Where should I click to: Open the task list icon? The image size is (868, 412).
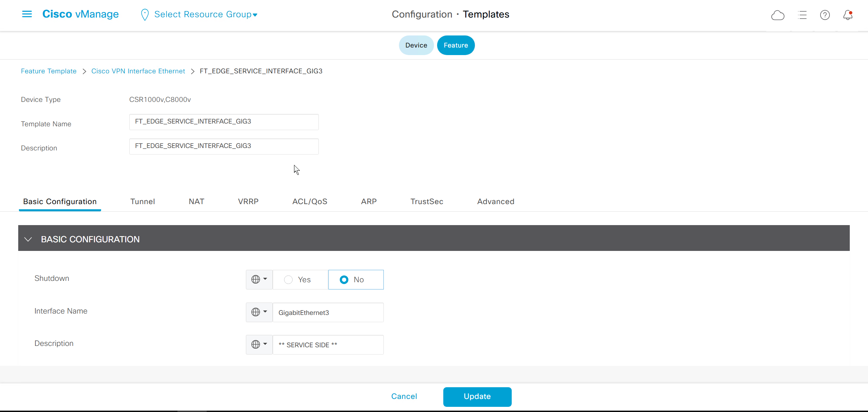(802, 15)
